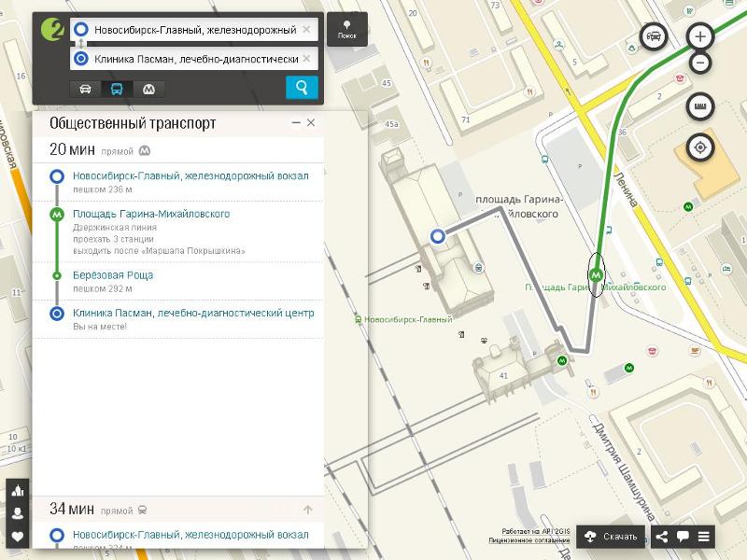This screenshot has width=747, height=560.
Task: Click the green metro M step icon
Action: pyautogui.click(x=57, y=215)
